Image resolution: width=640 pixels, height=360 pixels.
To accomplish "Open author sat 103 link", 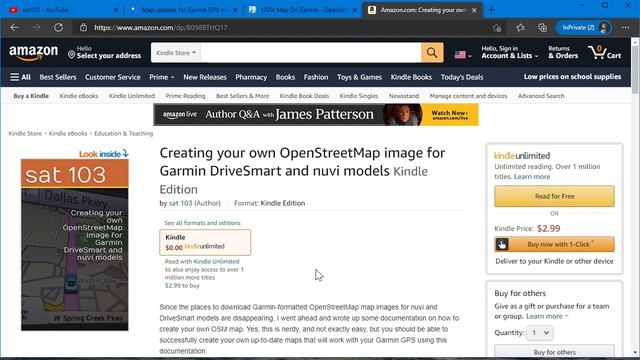I will pyautogui.click(x=180, y=203).
